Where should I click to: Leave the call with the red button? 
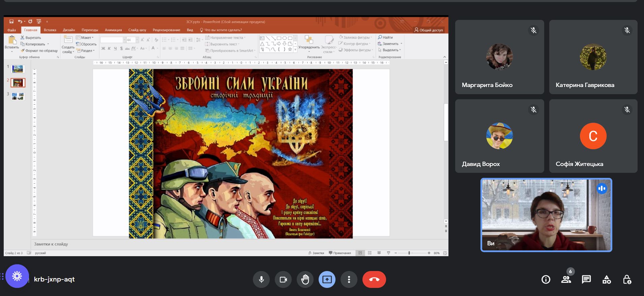click(374, 279)
